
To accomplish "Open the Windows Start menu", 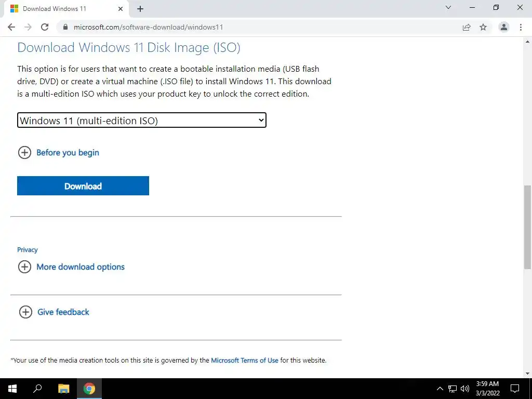I will [12, 389].
